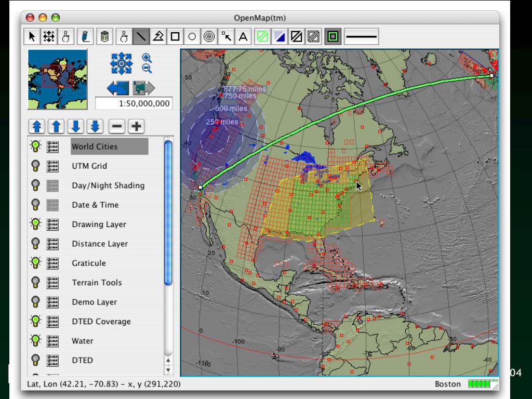The height and width of the screenshot is (399, 532).
Task: Select the point tool with arrow
Action: (x=226, y=36)
